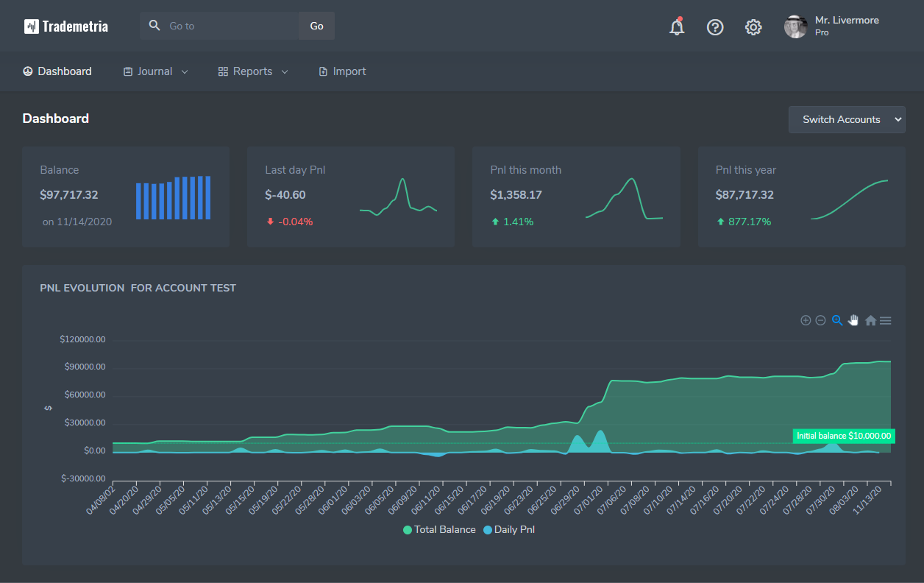Select the magnifier selection zoom tool
Viewport: 924px width, 583px height.
[x=837, y=320]
